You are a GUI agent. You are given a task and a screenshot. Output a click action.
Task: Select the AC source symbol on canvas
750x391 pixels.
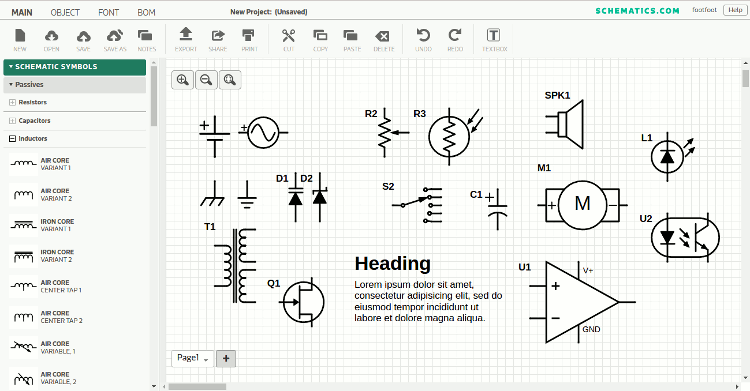(263, 133)
